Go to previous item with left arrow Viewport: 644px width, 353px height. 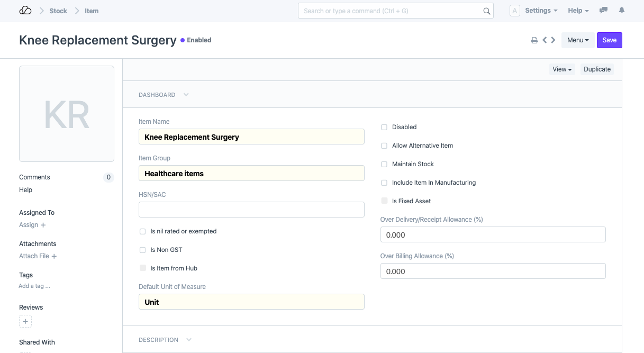[x=545, y=40]
